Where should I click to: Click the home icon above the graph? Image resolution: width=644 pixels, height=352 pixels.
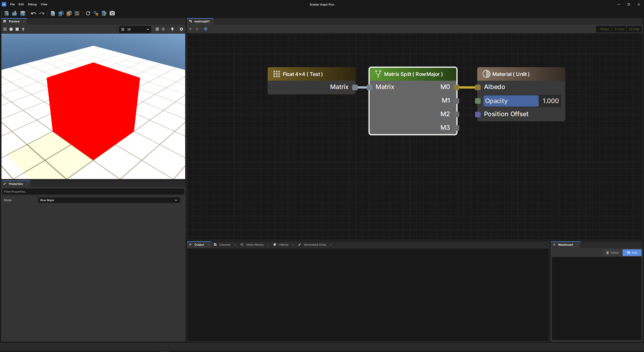[206, 29]
